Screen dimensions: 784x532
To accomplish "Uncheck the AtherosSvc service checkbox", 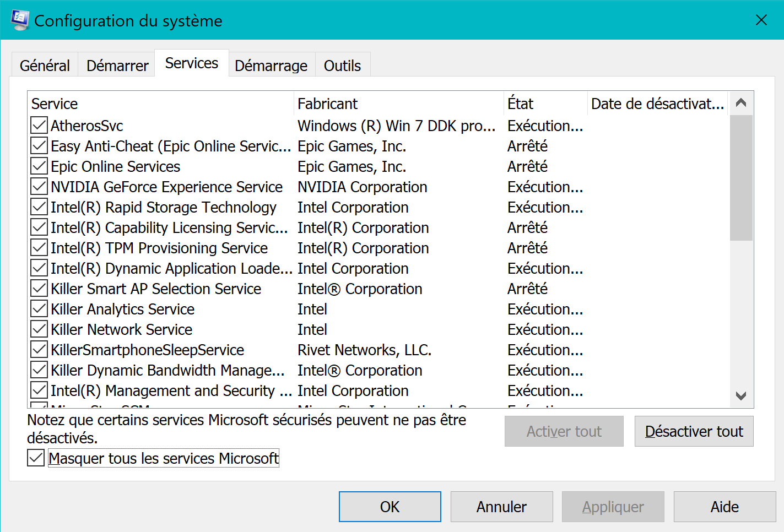I will (x=39, y=126).
